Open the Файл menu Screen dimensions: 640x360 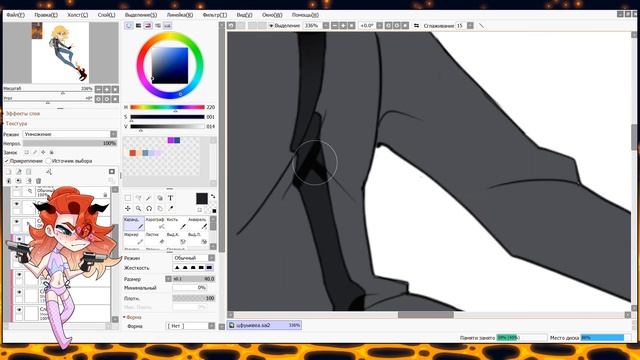click(16, 15)
